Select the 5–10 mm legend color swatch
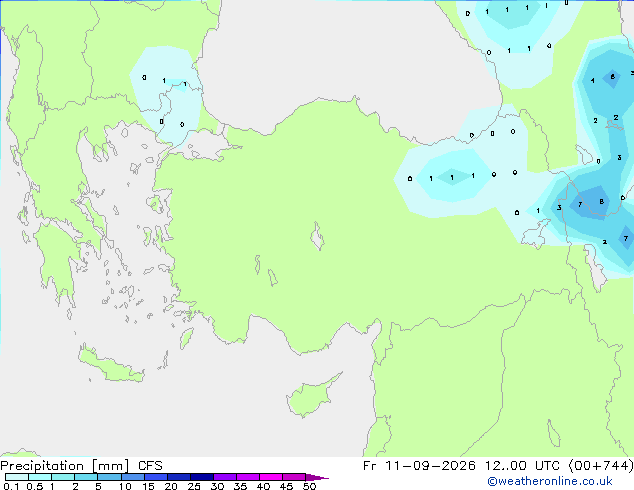 (x=109, y=477)
